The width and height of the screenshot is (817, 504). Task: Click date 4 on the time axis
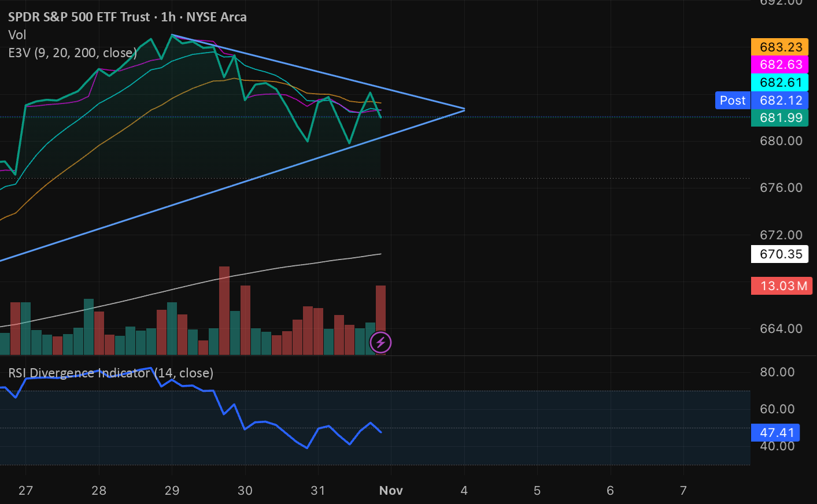click(x=464, y=490)
